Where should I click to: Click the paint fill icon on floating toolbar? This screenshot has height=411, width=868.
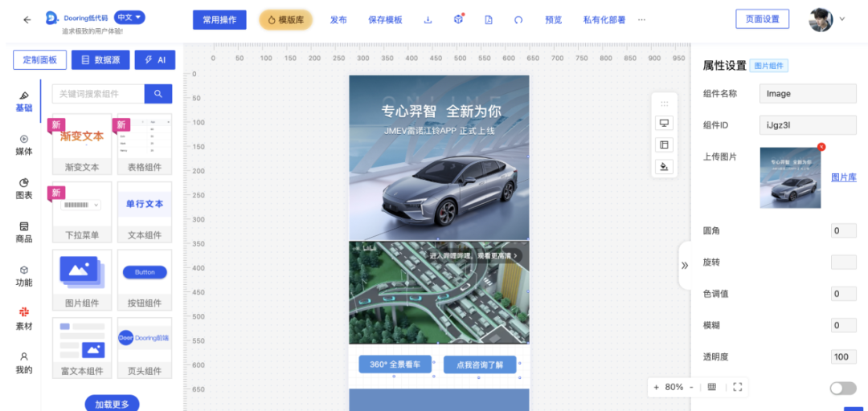pos(665,166)
